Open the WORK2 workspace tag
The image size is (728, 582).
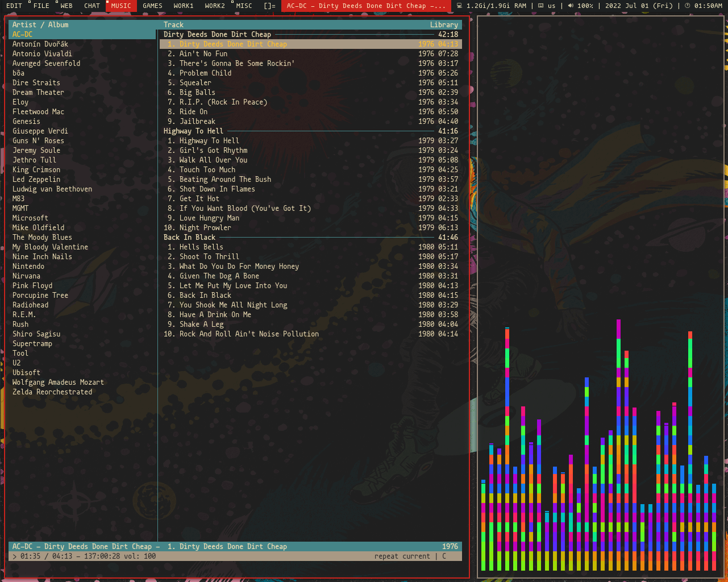point(215,6)
